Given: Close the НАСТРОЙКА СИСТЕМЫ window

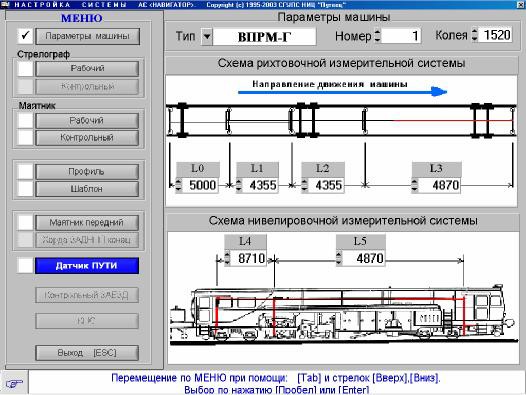Looking at the screenshot, I should point(520,4).
